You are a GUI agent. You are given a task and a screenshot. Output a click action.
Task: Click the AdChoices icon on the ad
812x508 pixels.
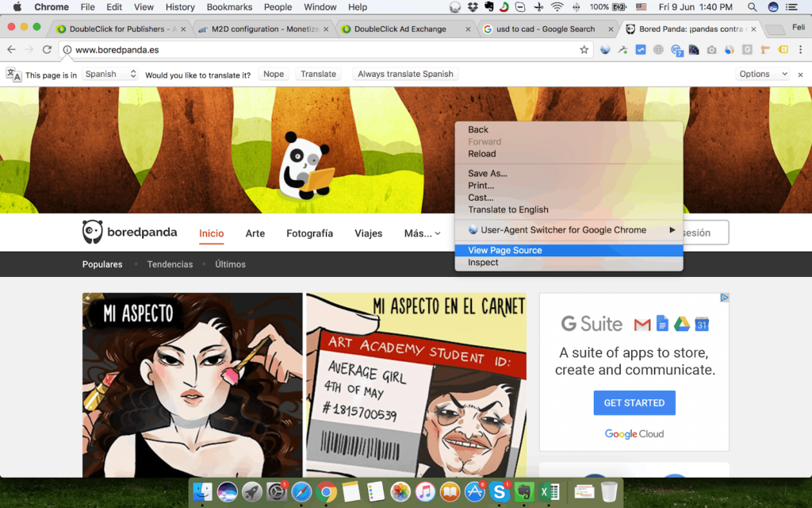coord(724,298)
